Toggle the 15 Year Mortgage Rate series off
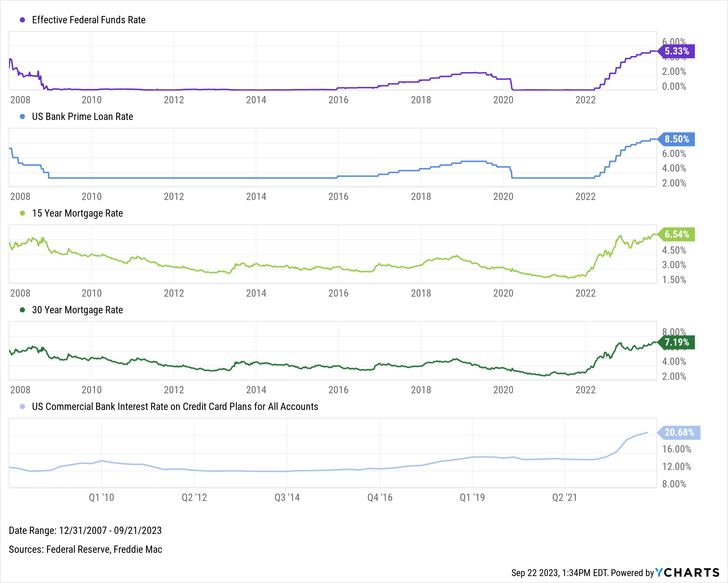 pyautogui.click(x=78, y=213)
